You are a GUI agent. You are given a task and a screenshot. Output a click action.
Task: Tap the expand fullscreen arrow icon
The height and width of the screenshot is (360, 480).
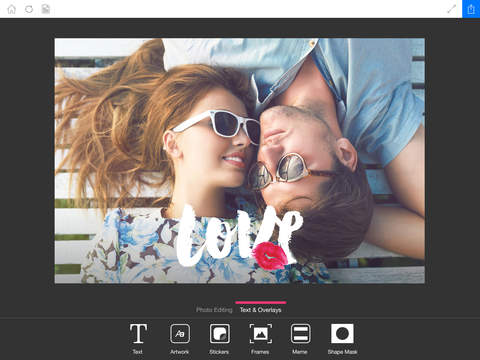point(451,9)
